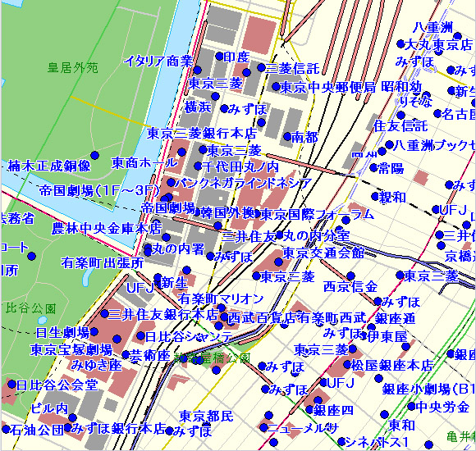Screen dimensions: 476x451
Task: Click the marker dot for 楠木正成銅像
Action: [94, 155]
